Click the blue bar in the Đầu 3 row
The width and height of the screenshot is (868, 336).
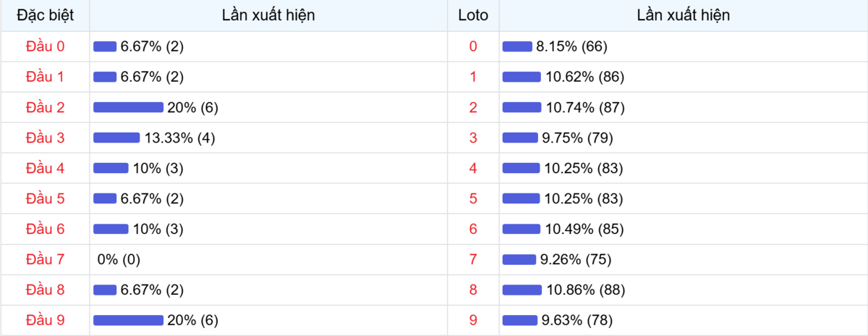tap(116, 138)
